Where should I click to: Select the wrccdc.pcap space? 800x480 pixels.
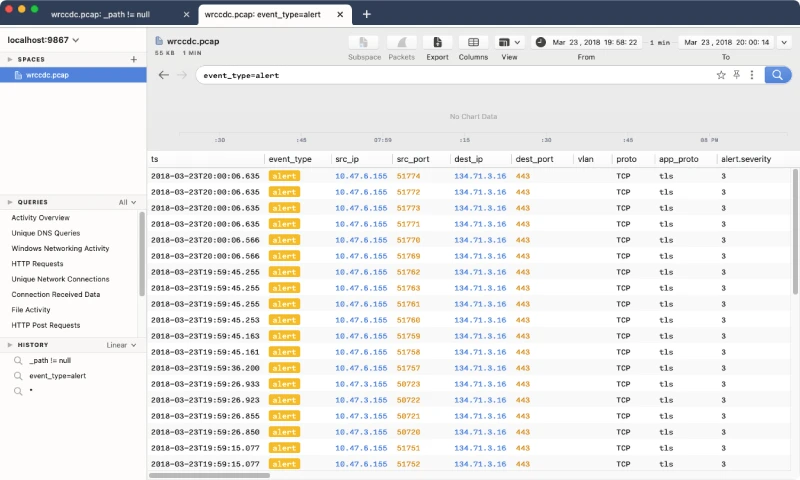pos(73,75)
